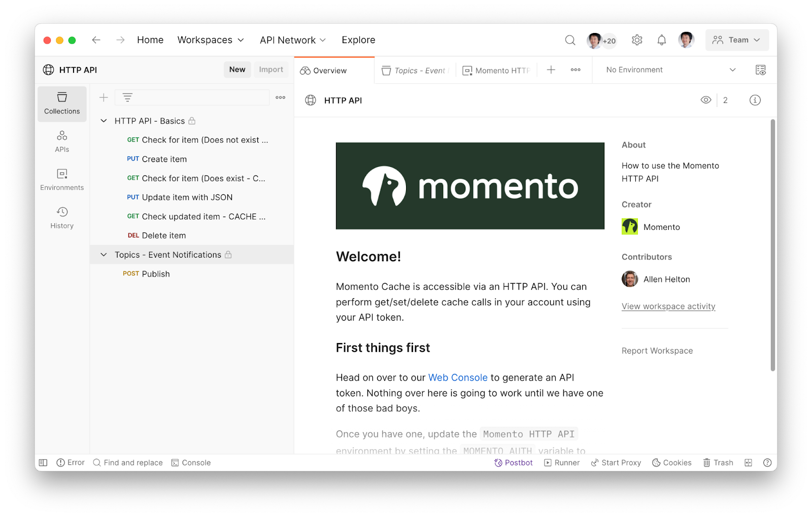812x517 pixels.
Task: Click the collections filter input field
Action: [192, 97]
